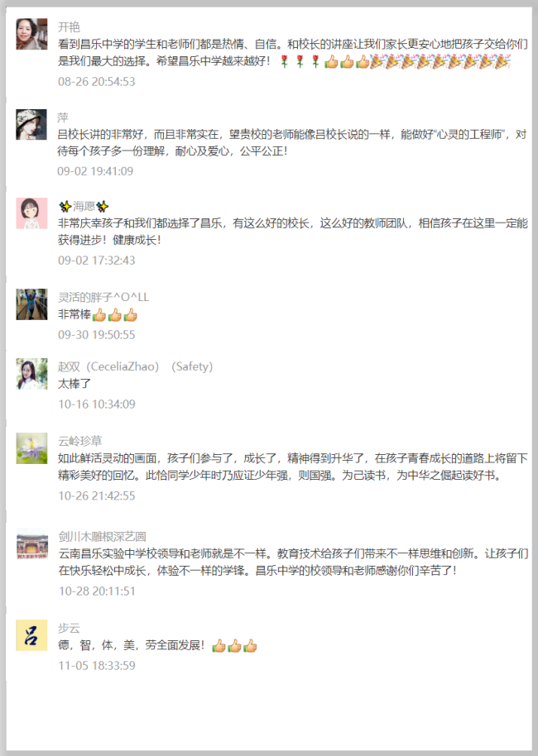Click the username 开艳

click(x=69, y=27)
